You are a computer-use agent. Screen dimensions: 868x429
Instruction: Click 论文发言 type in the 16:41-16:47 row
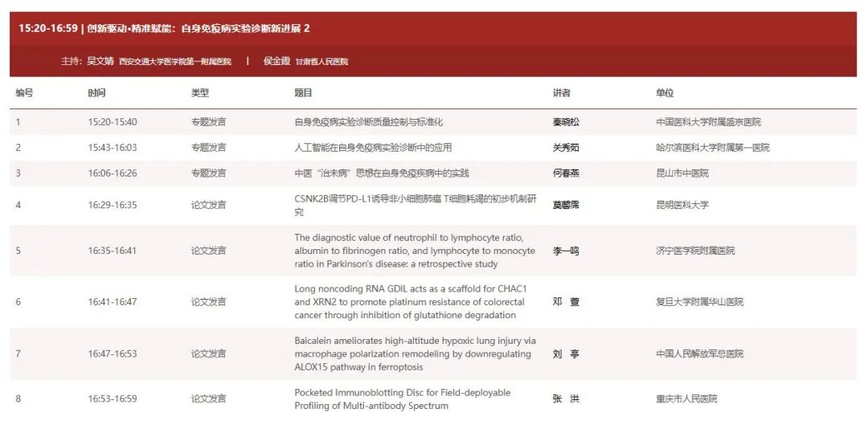point(209,302)
